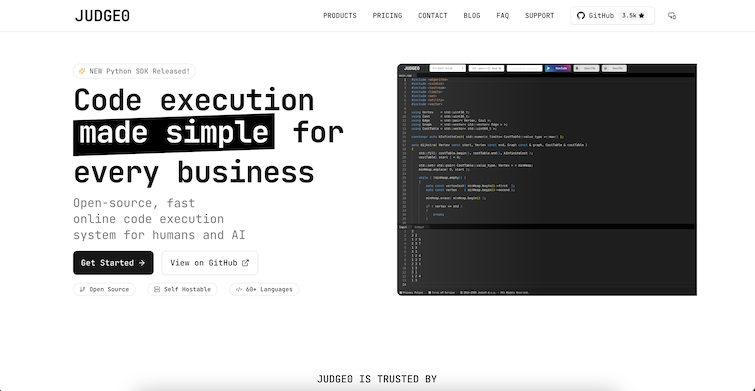
Task: Toggle the theme icon at header right
Action: click(x=672, y=16)
